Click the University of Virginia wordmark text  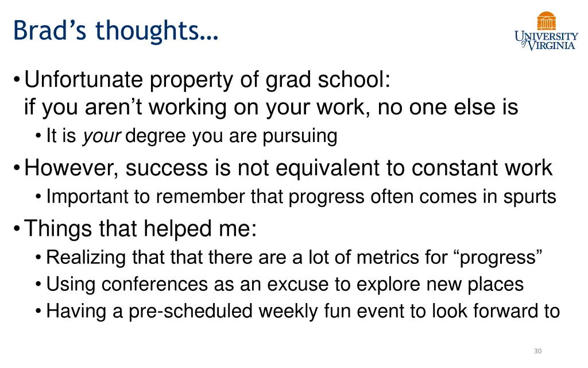pyautogui.click(x=547, y=41)
